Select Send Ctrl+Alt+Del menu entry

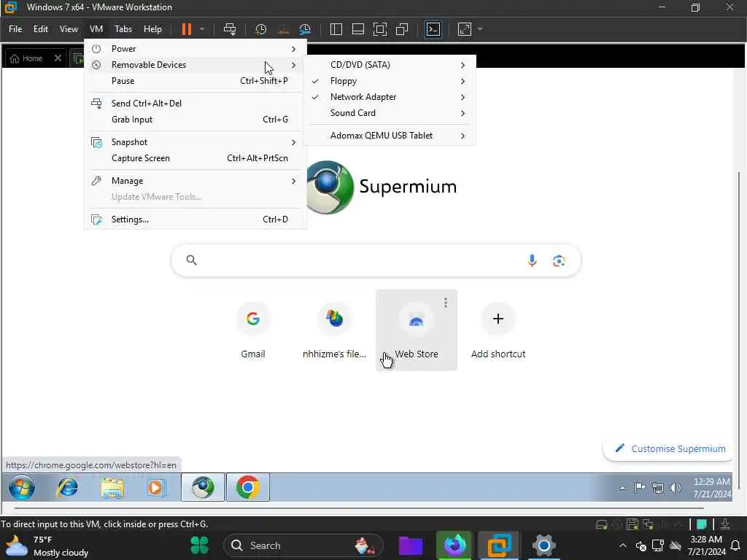coord(195,104)
